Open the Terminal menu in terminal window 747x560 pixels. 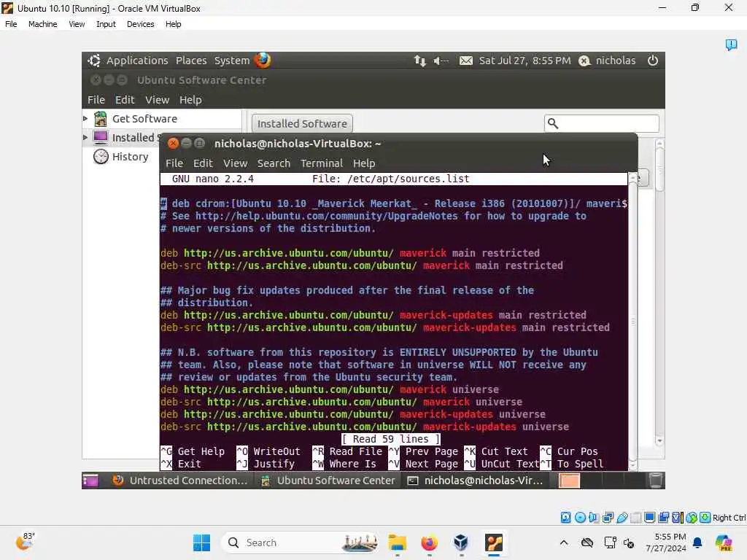point(322,163)
